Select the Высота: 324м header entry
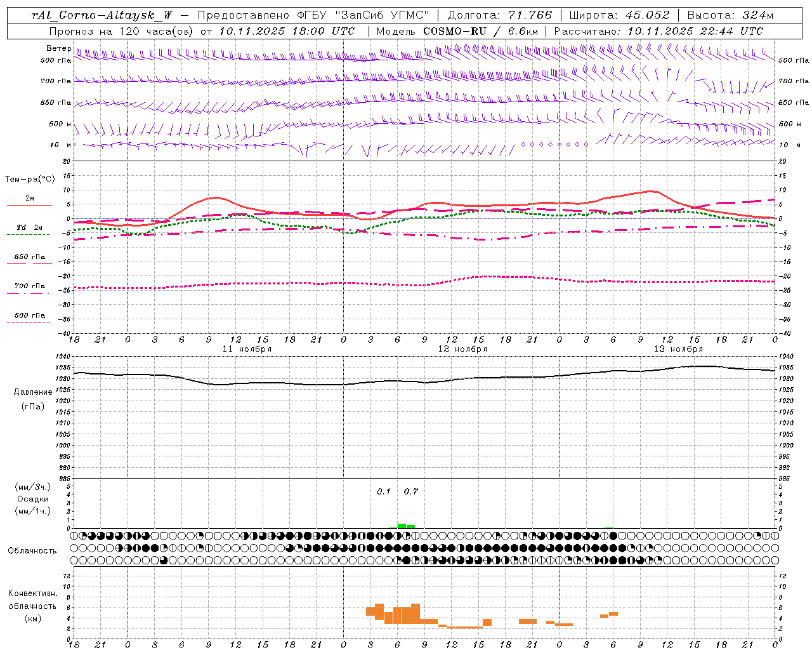The width and height of the screenshot is (812, 650). [730, 15]
